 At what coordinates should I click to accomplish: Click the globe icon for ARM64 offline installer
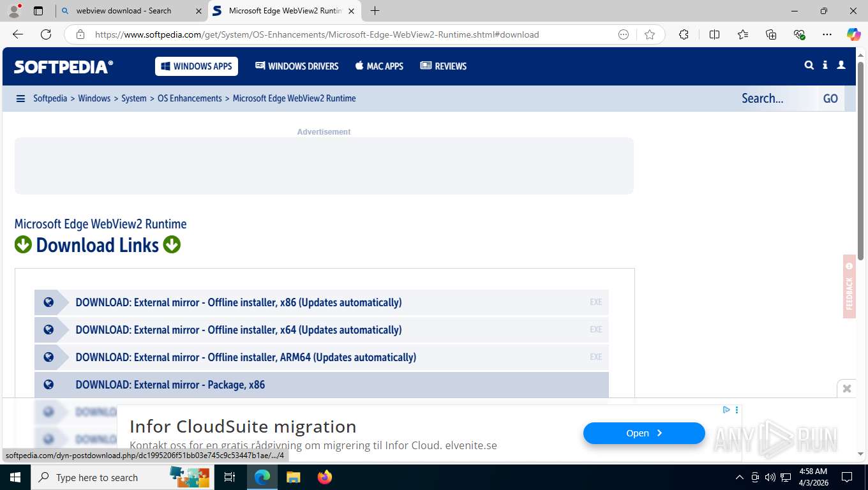pyautogui.click(x=49, y=357)
